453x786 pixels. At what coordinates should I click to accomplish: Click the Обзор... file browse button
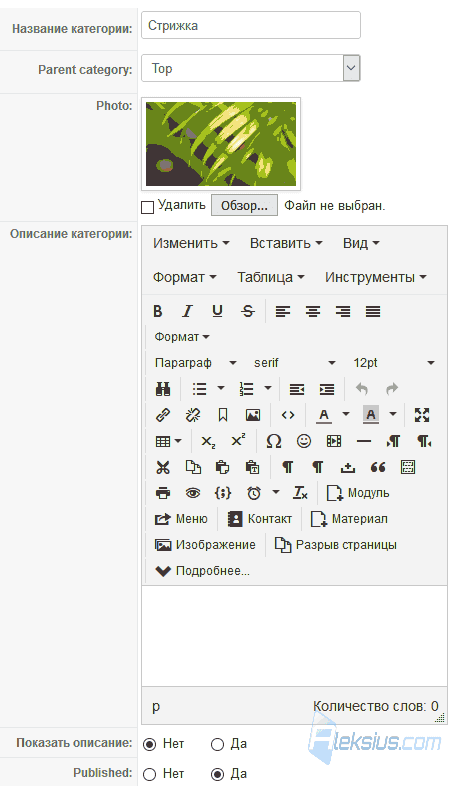245,206
